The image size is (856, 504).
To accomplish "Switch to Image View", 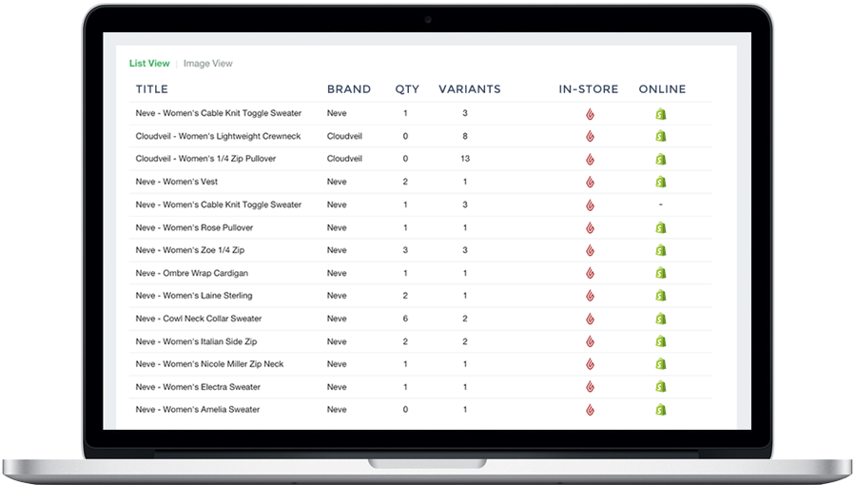I will click(x=208, y=64).
